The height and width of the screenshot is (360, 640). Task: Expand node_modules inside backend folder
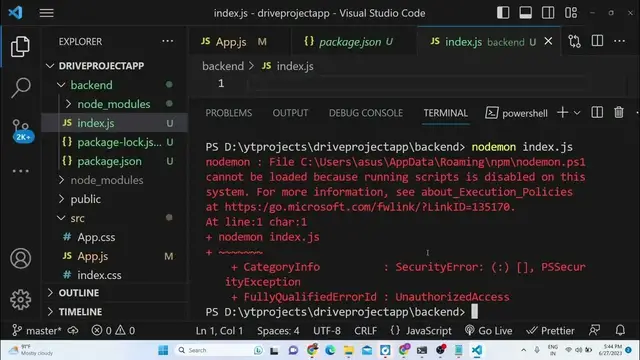68,104
